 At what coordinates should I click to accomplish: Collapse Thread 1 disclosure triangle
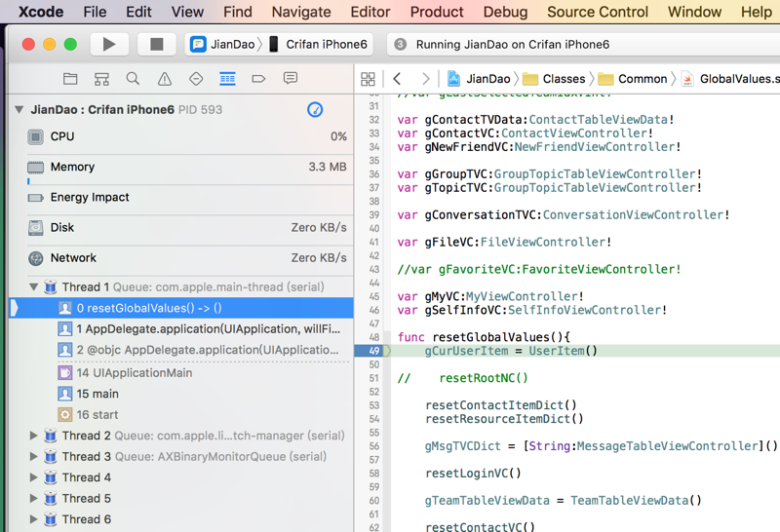tap(34, 286)
